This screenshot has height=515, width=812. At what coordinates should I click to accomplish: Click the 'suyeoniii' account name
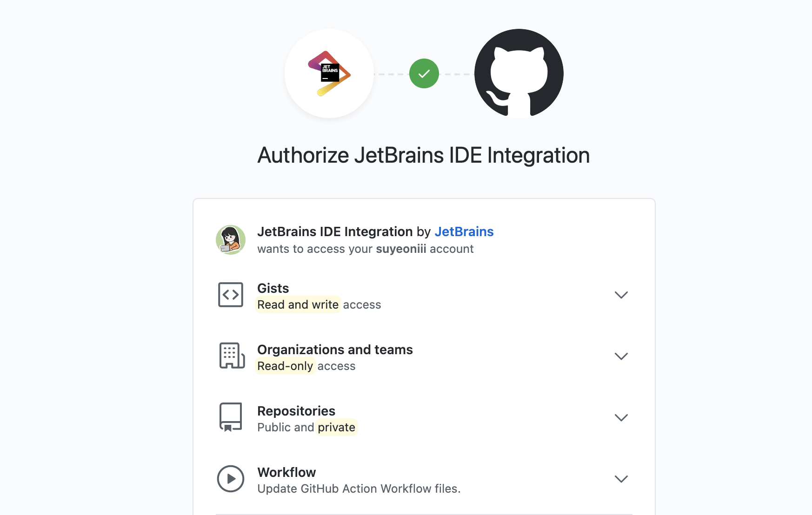pyautogui.click(x=401, y=249)
